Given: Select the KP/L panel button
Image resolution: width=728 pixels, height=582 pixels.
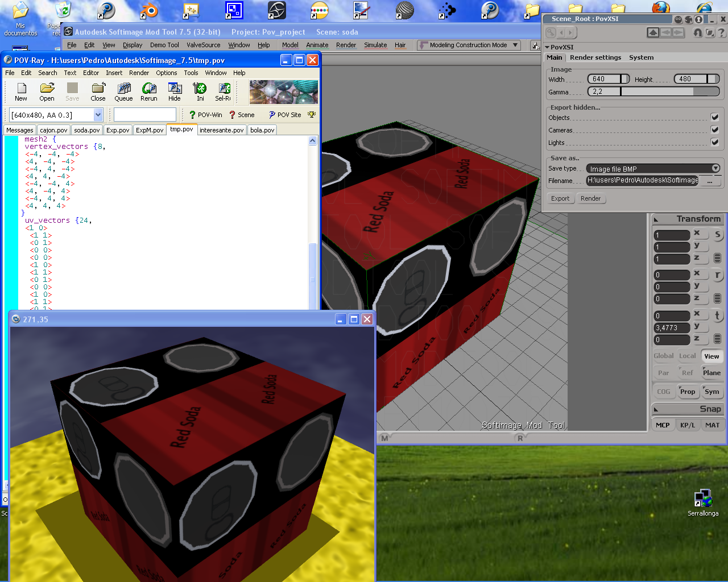Looking at the screenshot, I should (x=688, y=425).
